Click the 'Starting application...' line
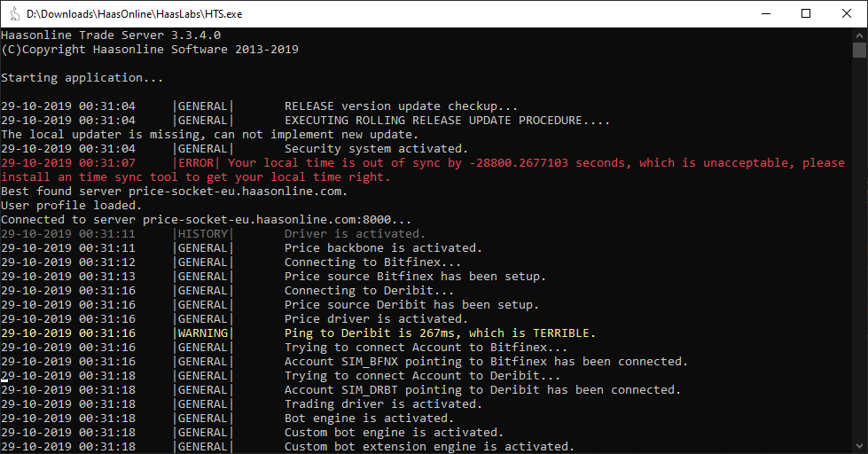Image resolution: width=868 pixels, height=454 pixels. click(82, 77)
